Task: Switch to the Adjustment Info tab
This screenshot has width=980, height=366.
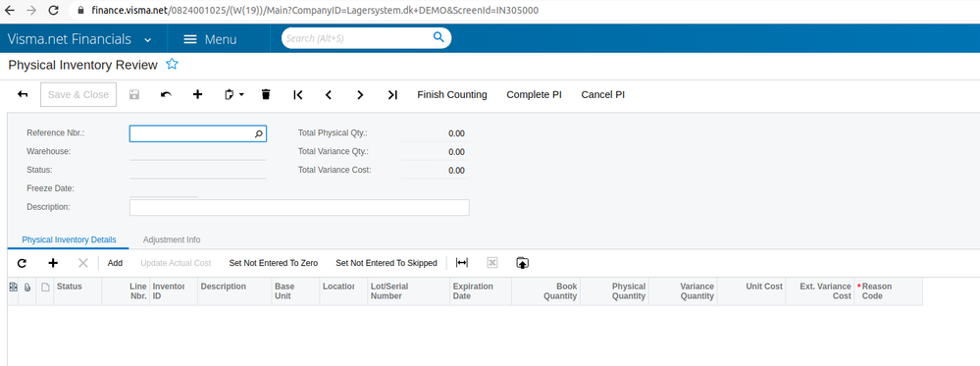Action: coord(172,239)
